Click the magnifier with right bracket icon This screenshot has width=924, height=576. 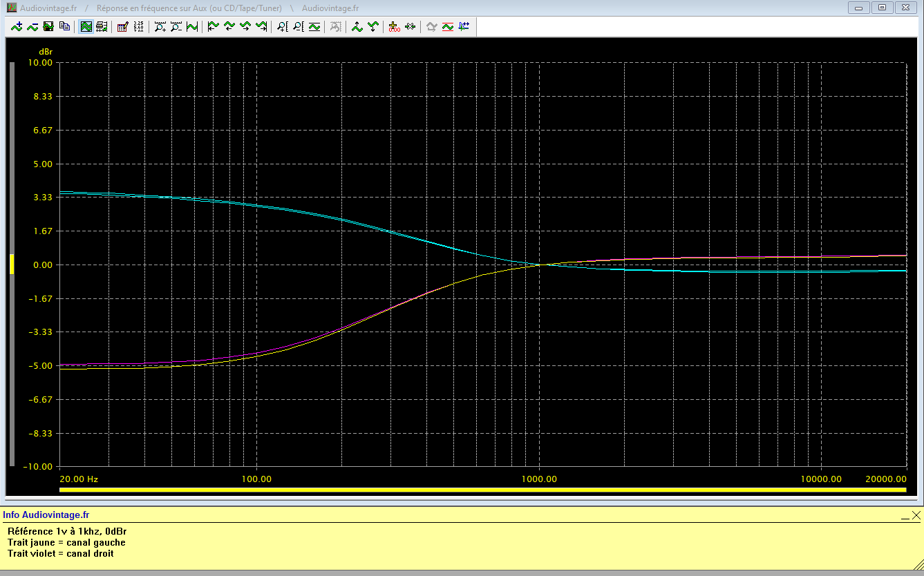click(x=299, y=27)
